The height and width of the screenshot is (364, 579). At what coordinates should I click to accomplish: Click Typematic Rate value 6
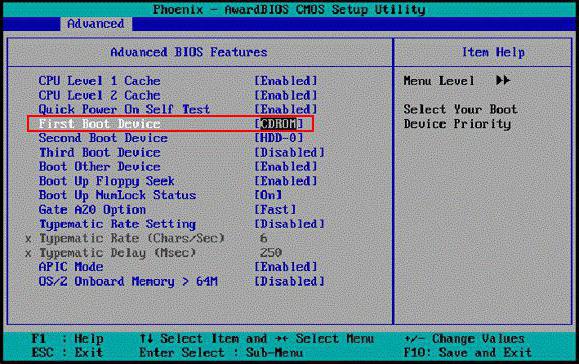click(263, 238)
